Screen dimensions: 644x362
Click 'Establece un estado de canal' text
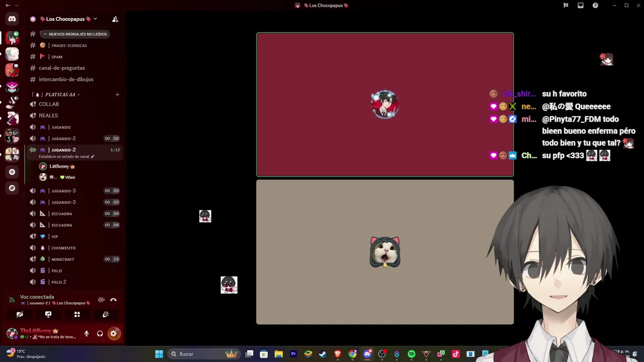[x=64, y=156]
